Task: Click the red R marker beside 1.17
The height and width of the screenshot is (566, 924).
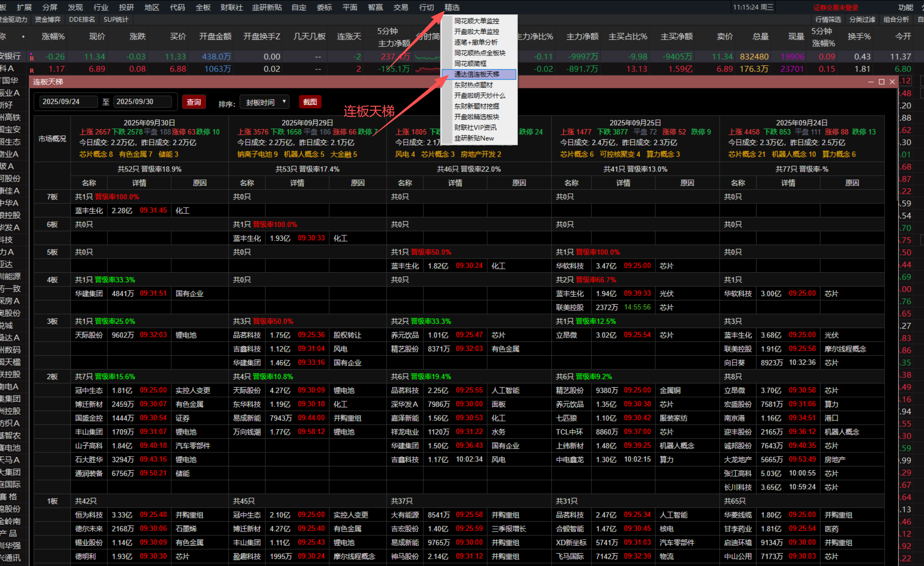Action: (32, 70)
